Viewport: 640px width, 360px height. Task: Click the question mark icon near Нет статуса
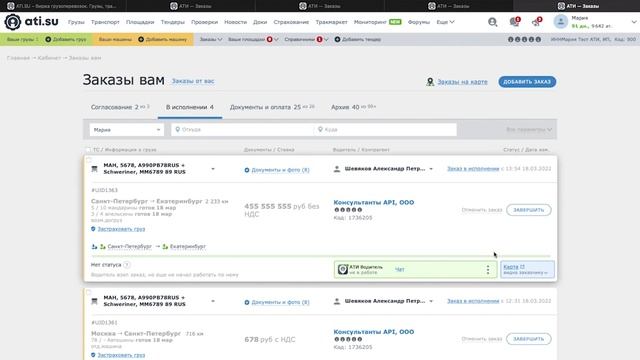point(127,265)
